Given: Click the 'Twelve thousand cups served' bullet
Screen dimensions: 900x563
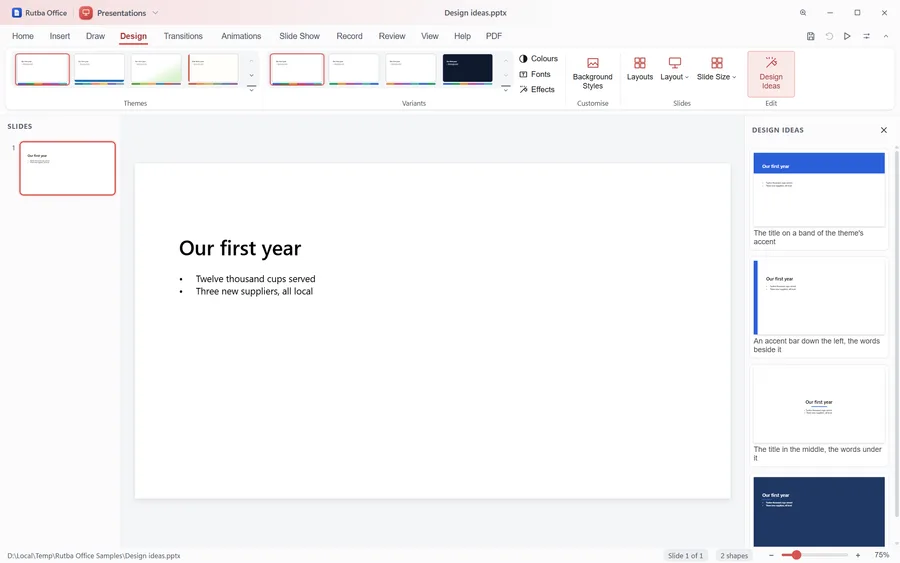Looking at the screenshot, I should pos(255,279).
